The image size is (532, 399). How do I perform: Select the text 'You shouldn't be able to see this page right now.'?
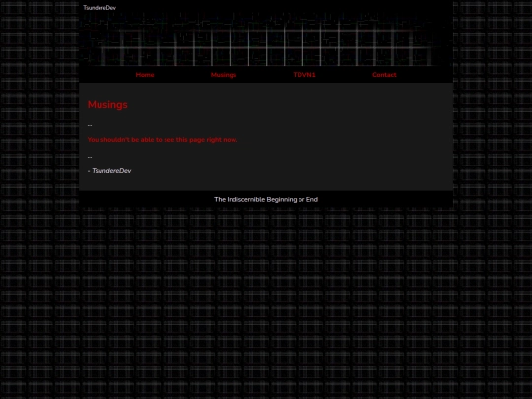pyautogui.click(x=163, y=140)
